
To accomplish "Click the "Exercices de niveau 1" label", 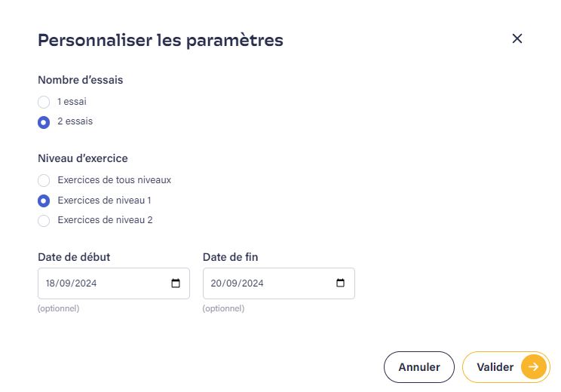I will [x=104, y=201].
